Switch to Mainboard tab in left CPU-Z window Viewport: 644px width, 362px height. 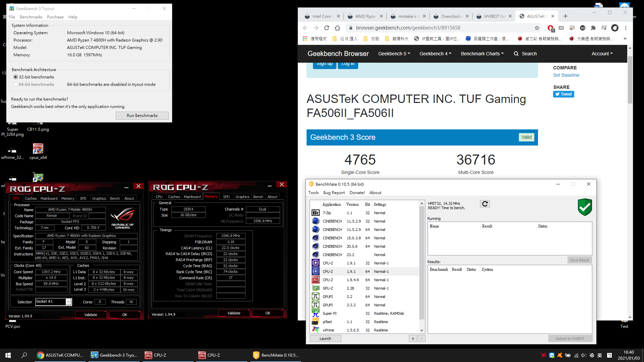coord(49,198)
